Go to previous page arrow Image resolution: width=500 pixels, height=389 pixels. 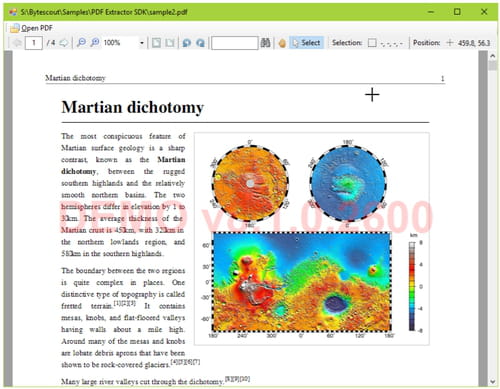click(x=17, y=43)
